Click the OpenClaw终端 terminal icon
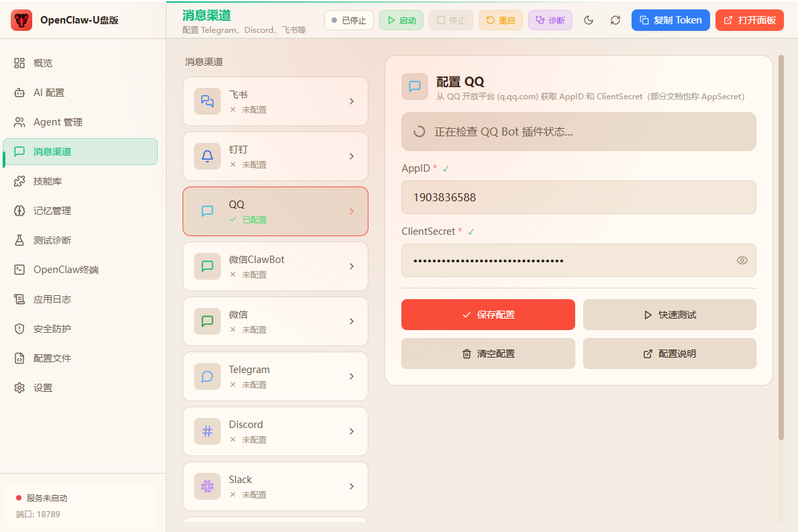 [x=19, y=270]
